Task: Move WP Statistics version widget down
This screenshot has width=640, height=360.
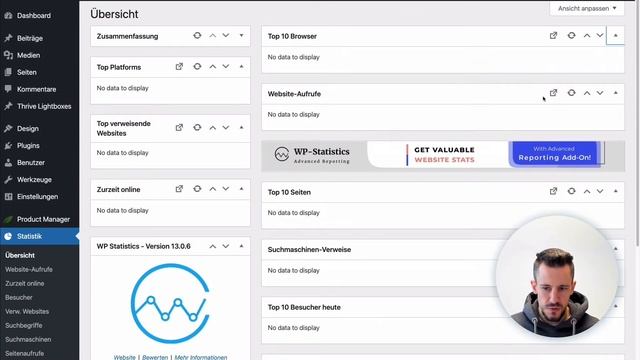Action: (x=226, y=247)
